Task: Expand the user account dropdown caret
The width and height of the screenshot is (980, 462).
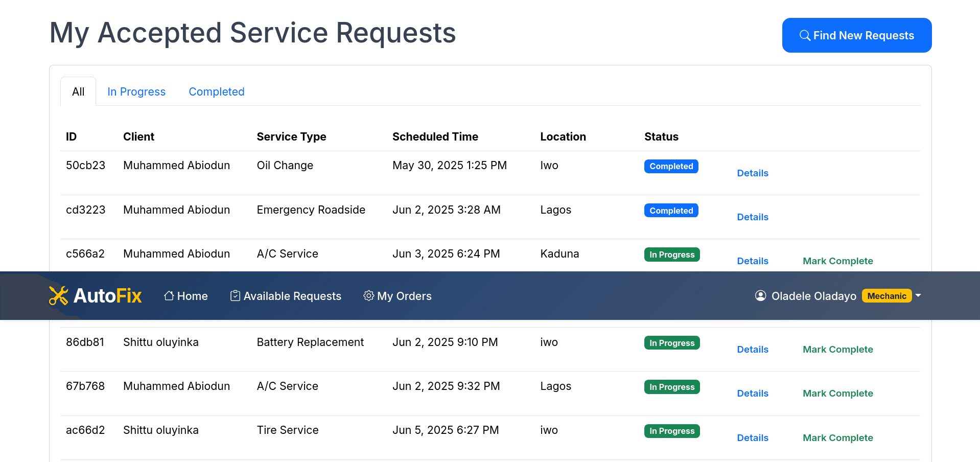Action: pos(918,296)
